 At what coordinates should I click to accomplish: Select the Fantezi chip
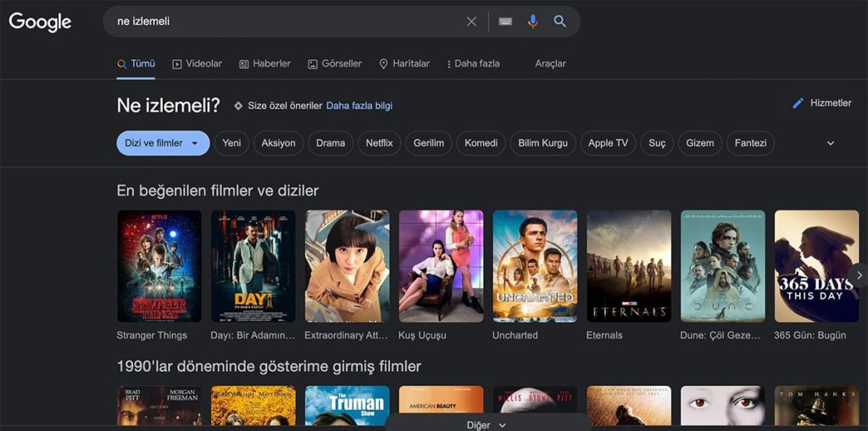[x=750, y=143]
